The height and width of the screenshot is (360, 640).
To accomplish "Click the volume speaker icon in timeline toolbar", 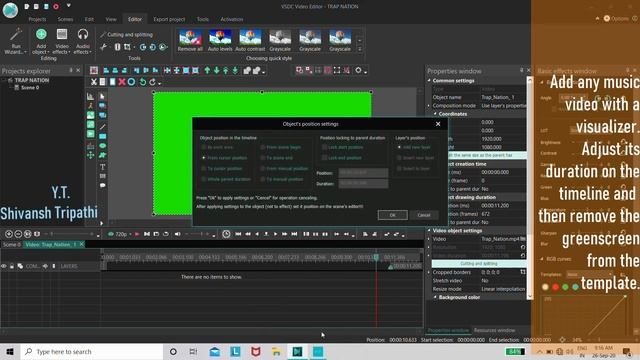I will point(178,234).
